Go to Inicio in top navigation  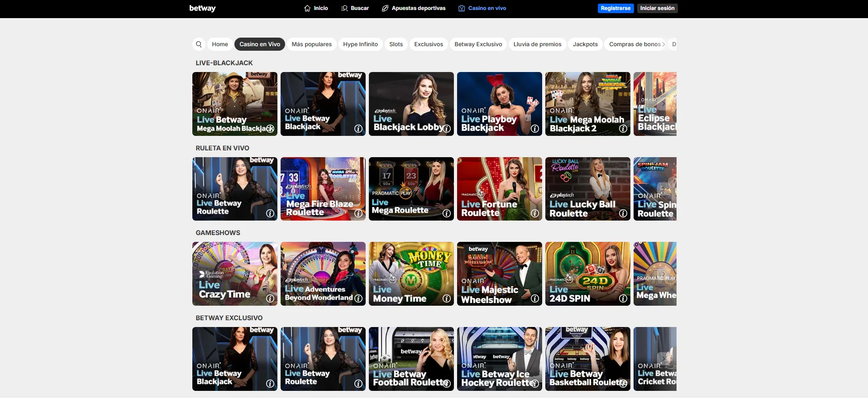[x=316, y=8]
